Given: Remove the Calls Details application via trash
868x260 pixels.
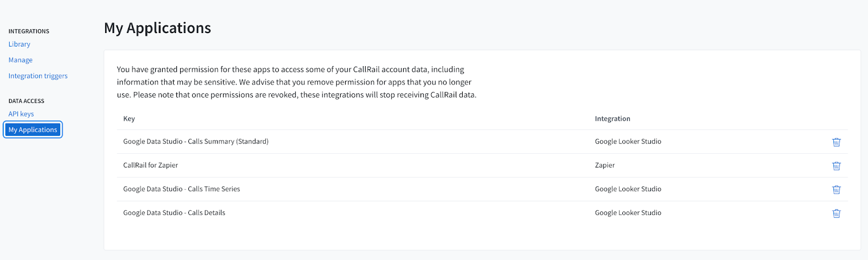Looking at the screenshot, I should [x=837, y=213].
